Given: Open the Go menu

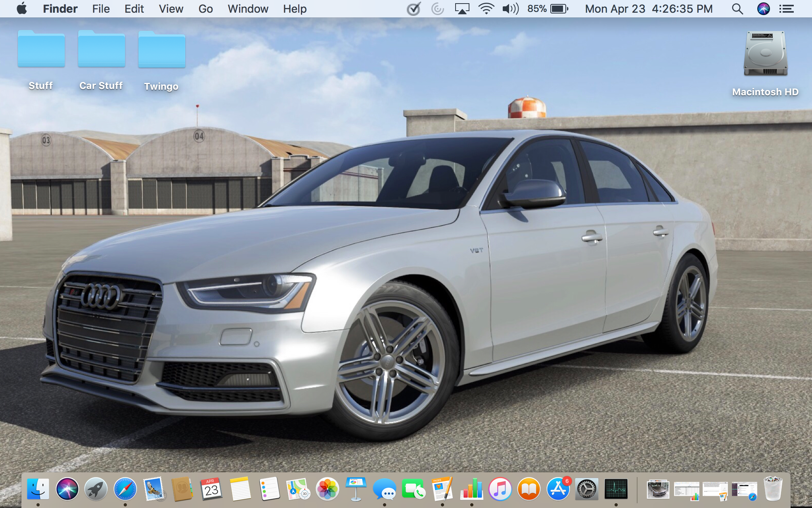Looking at the screenshot, I should pyautogui.click(x=205, y=9).
